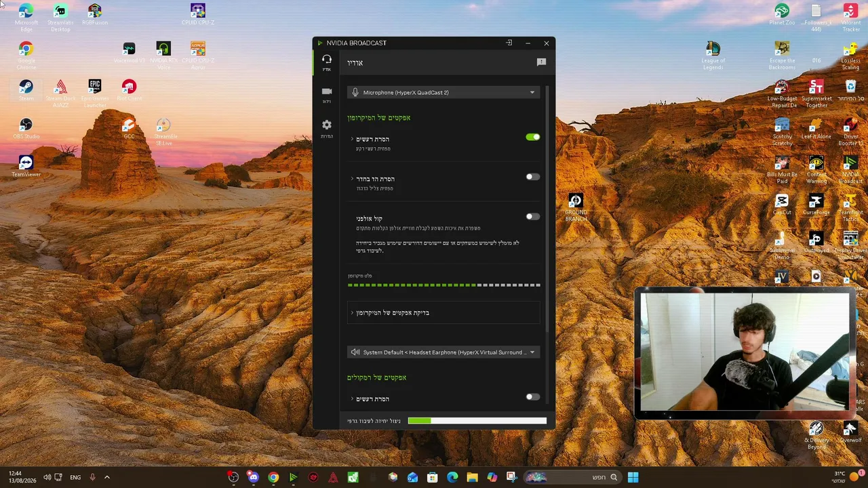Image resolution: width=868 pixels, height=488 pixels.
Task: Switch to the video camera tab in NVIDIA Broadcast
Action: pyautogui.click(x=327, y=94)
